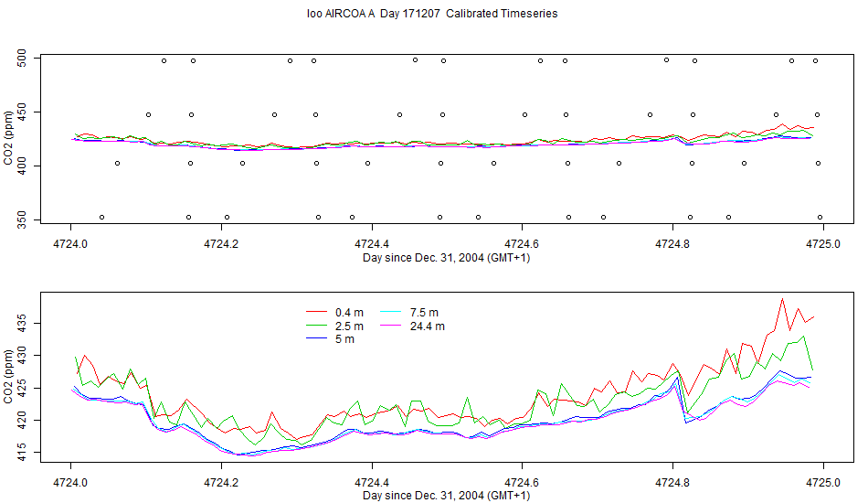Screen dimensions: 868x503
Task: Click the '4724.4' tick label under the upper chart
Action: pos(372,244)
